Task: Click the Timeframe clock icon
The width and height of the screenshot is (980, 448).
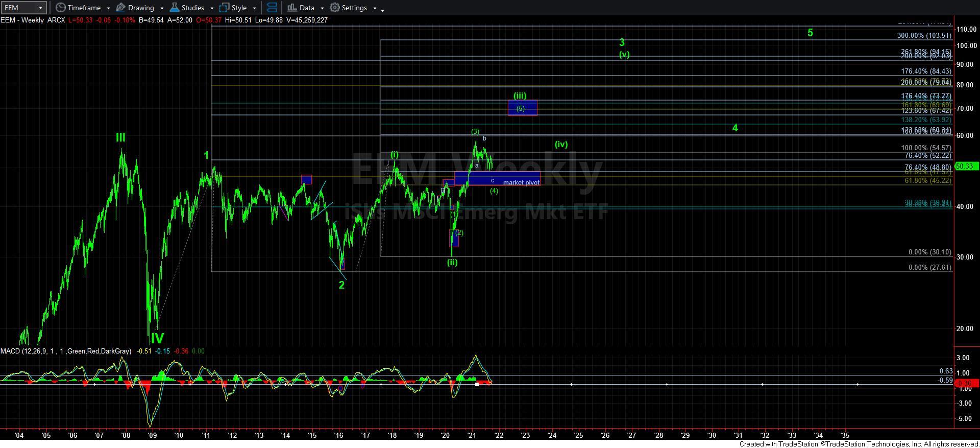Action: coord(61,8)
